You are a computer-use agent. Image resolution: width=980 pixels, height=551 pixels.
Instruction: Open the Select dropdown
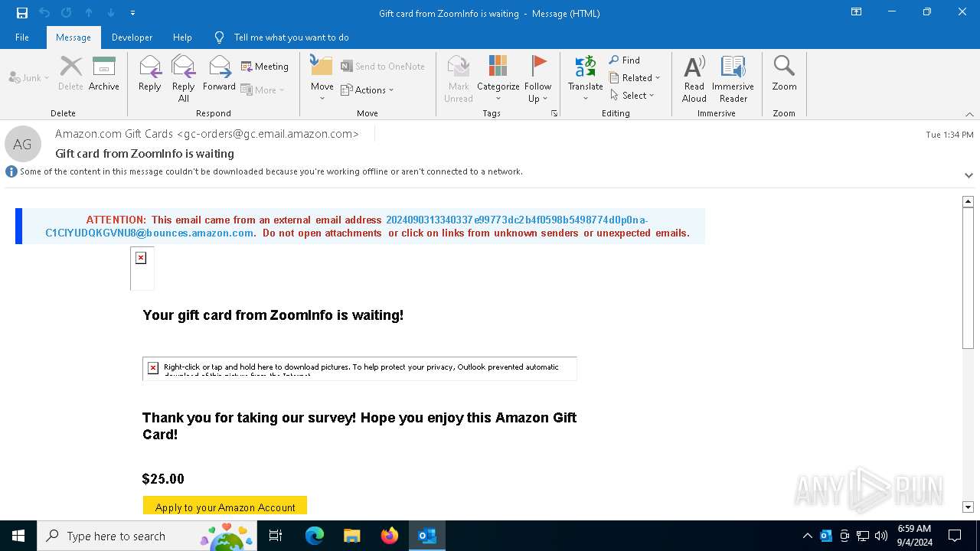click(x=632, y=95)
